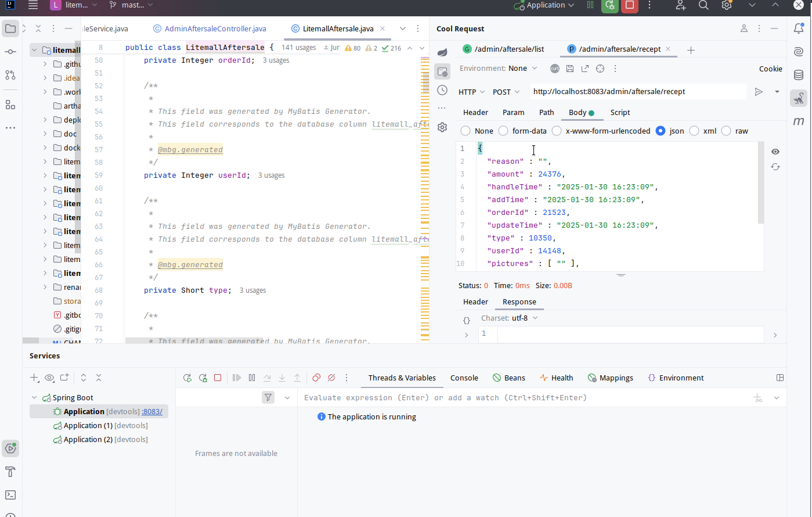Click the export request icon

pyautogui.click(x=585, y=69)
